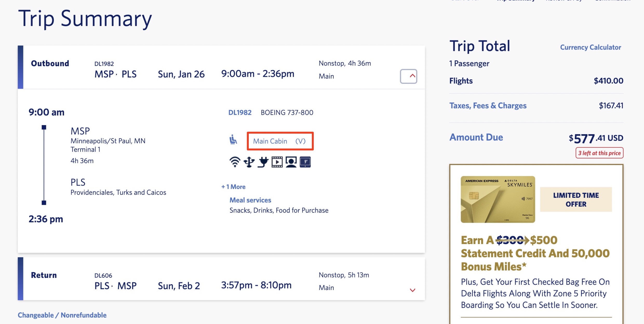Go to the Review & Pay step
The height and width of the screenshot is (324, 644).
[563, 1]
